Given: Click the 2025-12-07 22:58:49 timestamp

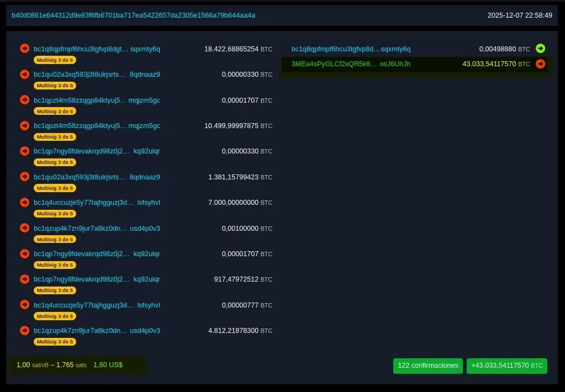Looking at the screenshot, I should click(x=519, y=15).
